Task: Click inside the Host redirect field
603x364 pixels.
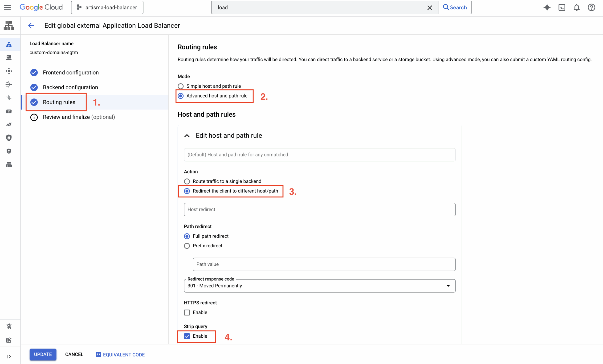Action: pyautogui.click(x=318, y=209)
